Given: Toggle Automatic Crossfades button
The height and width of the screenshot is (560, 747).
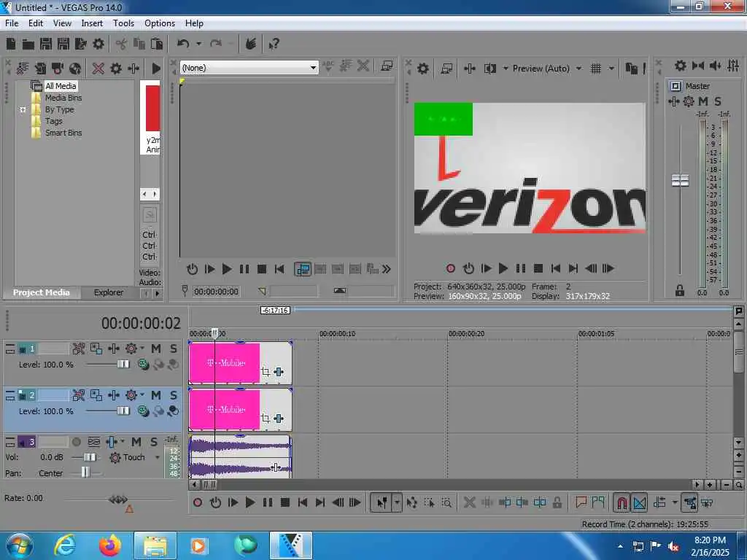Looking at the screenshot, I should pos(639,502).
